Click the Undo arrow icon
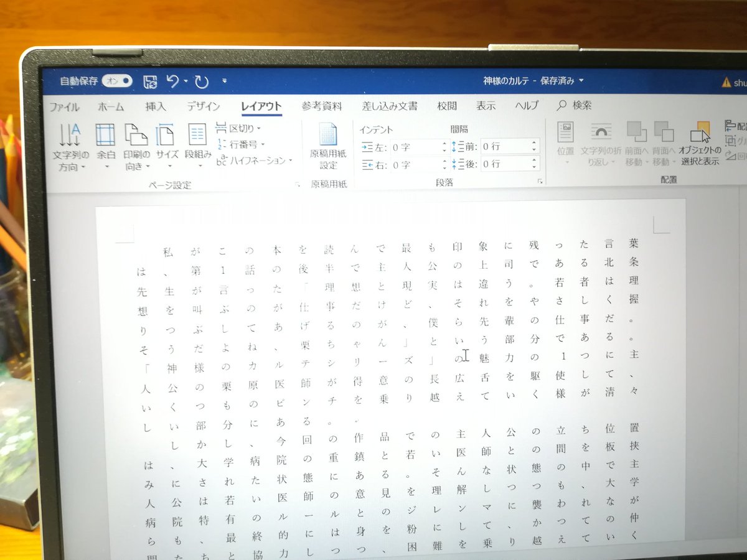747x560 pixels. (x=172, y=81)
